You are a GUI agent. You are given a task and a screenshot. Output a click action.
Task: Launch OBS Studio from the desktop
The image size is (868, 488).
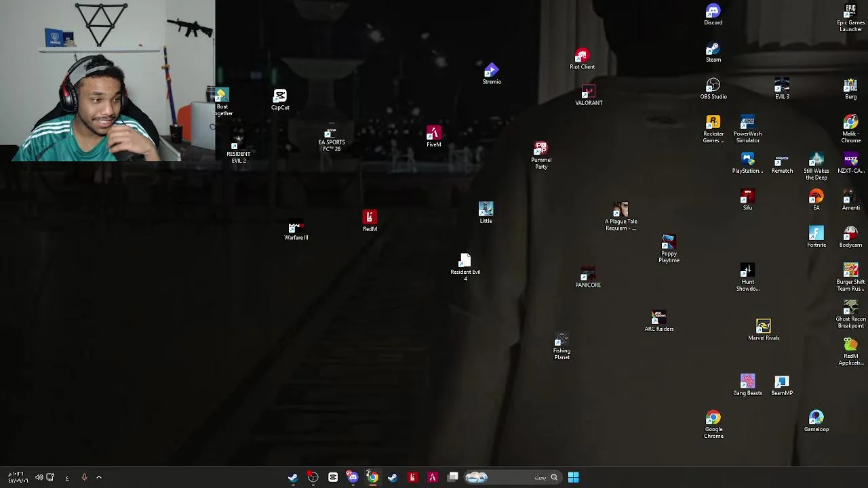pos(713,89)
